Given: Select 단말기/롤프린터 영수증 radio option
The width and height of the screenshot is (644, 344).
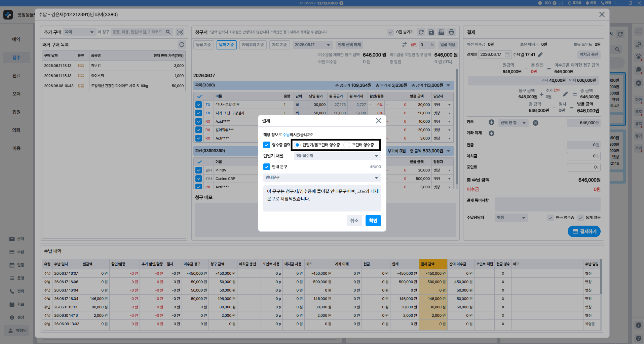Looking at the screenshot, I should 297,145.
